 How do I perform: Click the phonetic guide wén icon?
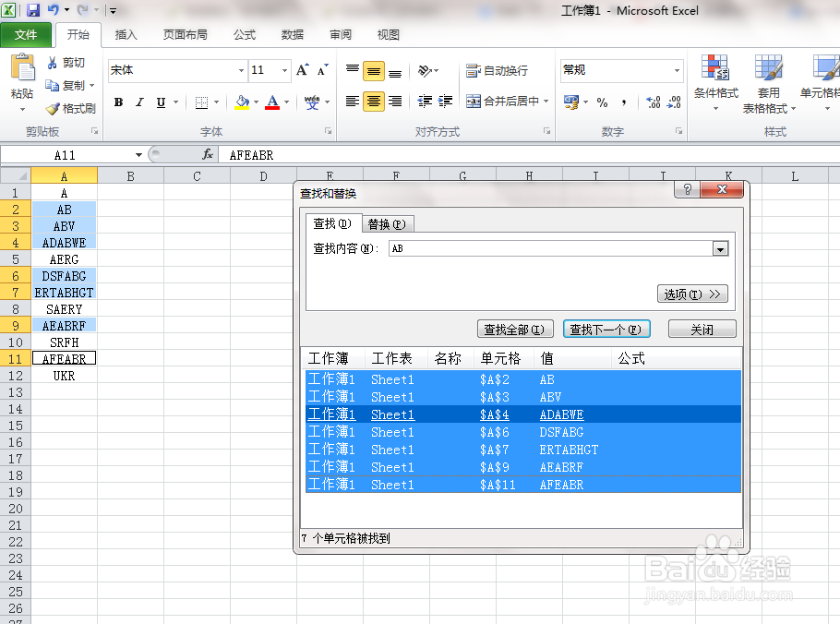(312, 102)
